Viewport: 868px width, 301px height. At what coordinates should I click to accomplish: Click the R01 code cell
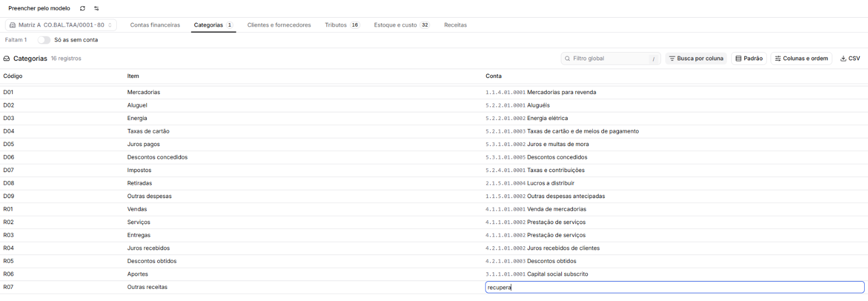click(x=8, y=209)
